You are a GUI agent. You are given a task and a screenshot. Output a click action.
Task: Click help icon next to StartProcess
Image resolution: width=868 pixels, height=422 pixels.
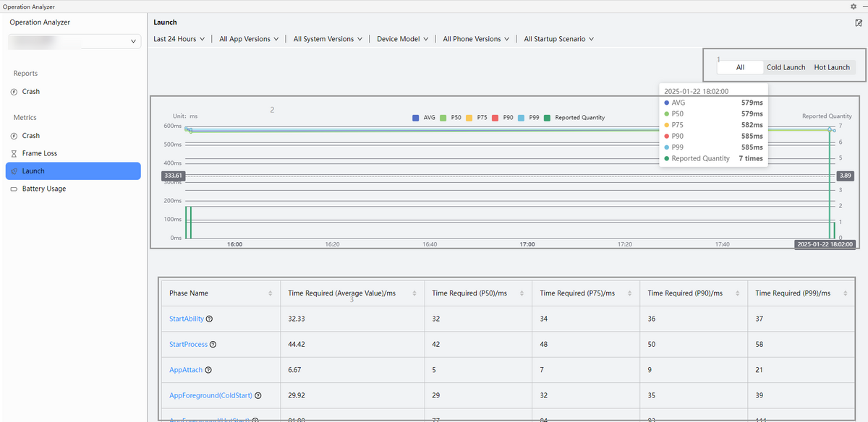[213, 345]
